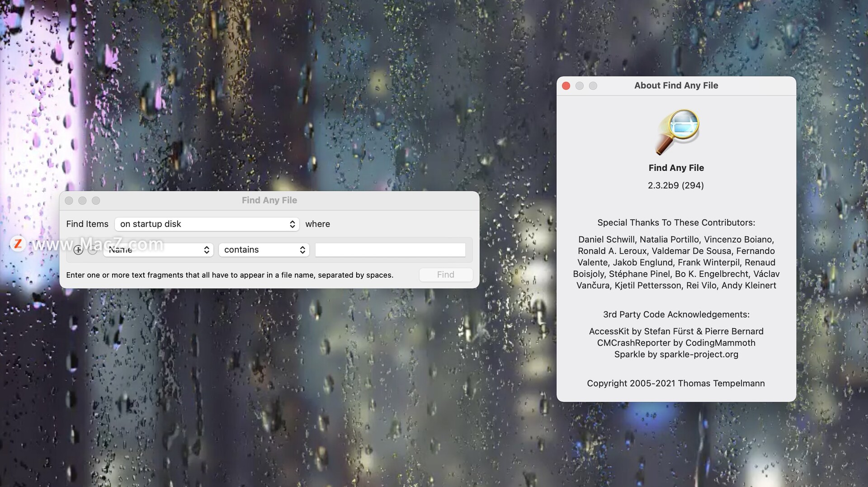Click 'CMCrashReporter by CodingMammoth' line

[676, 343]
